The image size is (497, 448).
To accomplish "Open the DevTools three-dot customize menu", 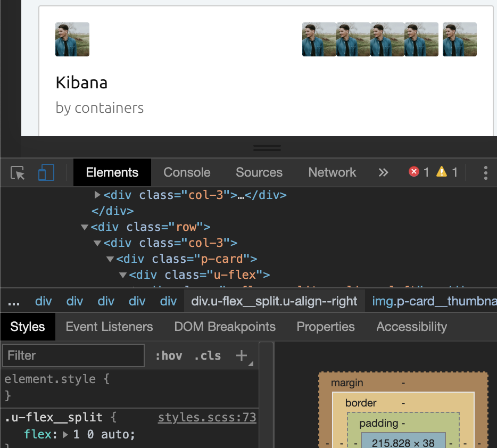I will coord(485,172).
